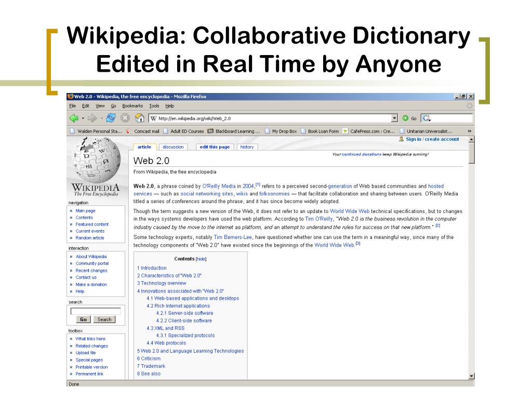Open the Book Loan Form bookmark
The image size is (532, 399).
coord(320,131)
